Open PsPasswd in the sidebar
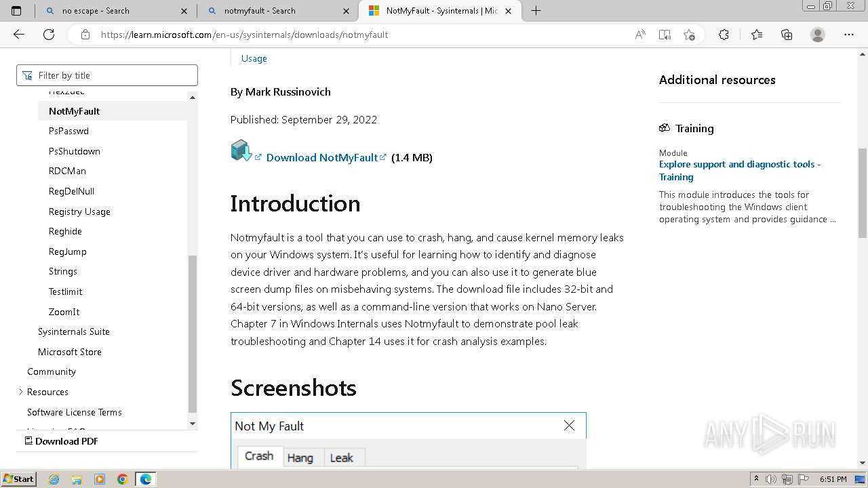 point(68,131)
